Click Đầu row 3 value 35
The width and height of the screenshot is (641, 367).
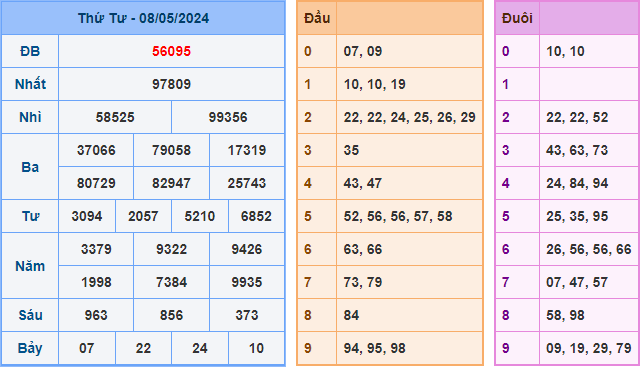[351, 150]
